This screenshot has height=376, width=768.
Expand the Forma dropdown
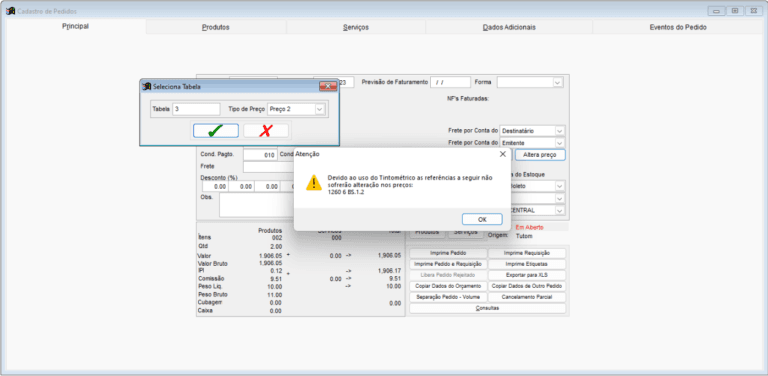557,82
